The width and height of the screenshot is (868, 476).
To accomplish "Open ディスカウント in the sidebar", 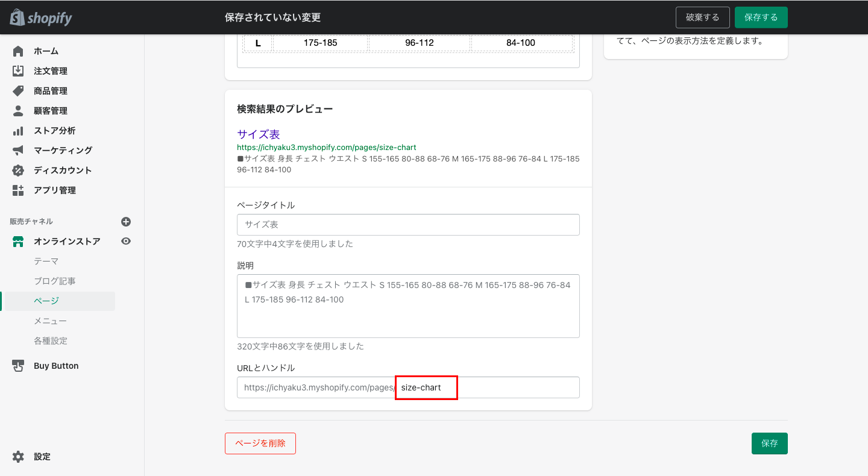I will point(63,171).
